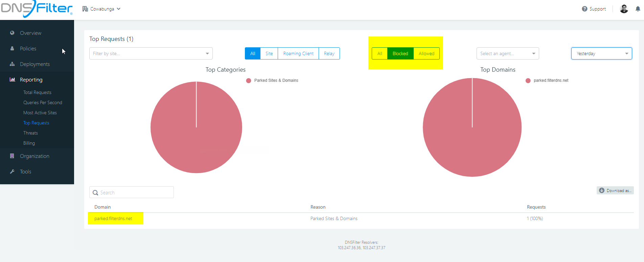This screenshot has height=262, width=644.
Task: Open the Tools section
Action: point(25,172)
